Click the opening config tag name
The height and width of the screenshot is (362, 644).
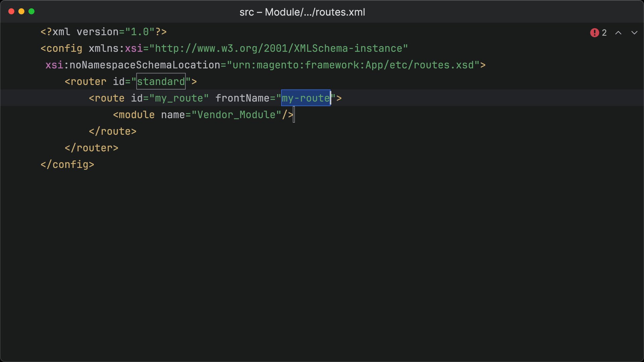tap(64, 49)
